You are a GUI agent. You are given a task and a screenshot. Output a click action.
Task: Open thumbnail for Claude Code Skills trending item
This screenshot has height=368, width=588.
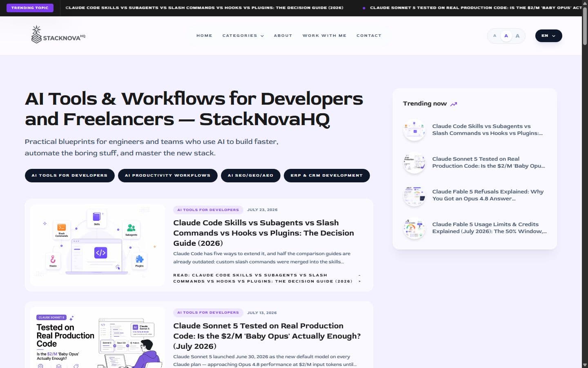click(414, 130)
